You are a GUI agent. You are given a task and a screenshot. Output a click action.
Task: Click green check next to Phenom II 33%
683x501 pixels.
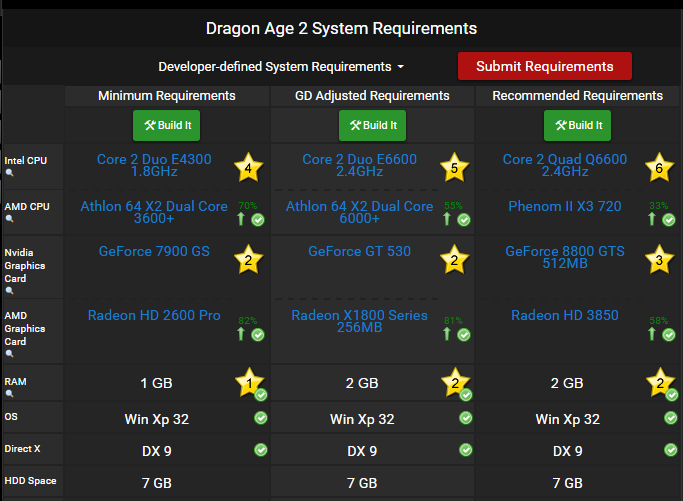pyautogui.click(x=669, y=220)
